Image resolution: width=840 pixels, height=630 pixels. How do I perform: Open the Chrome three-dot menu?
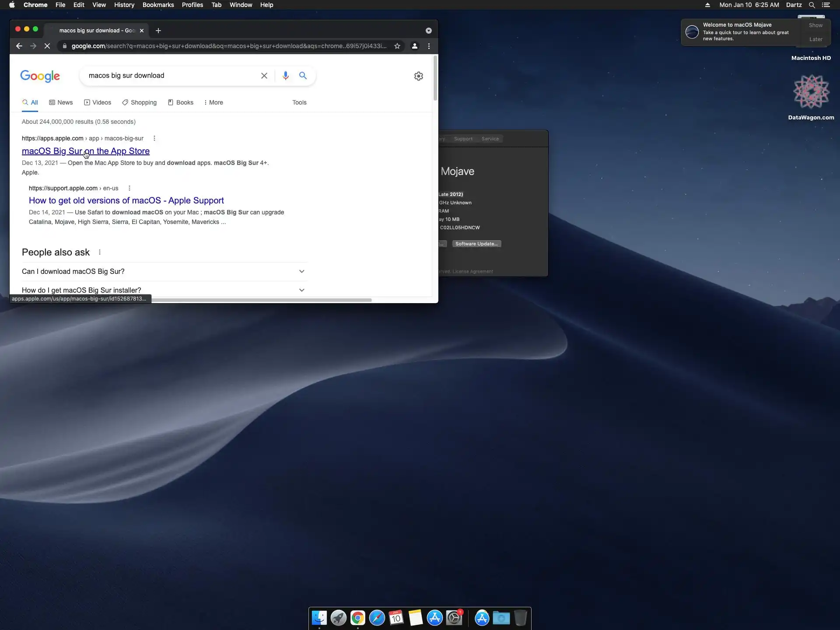429,46
